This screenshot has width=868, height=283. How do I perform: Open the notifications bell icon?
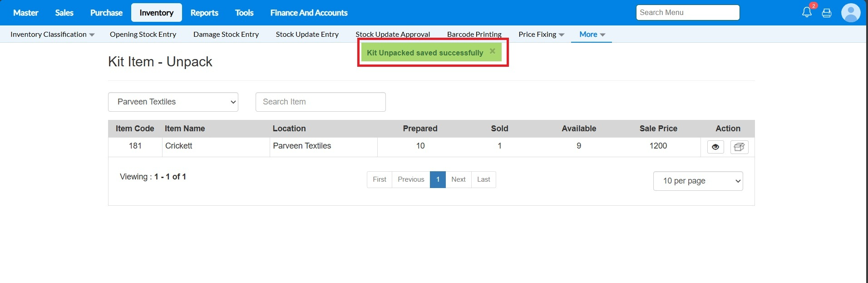point(807,12)
